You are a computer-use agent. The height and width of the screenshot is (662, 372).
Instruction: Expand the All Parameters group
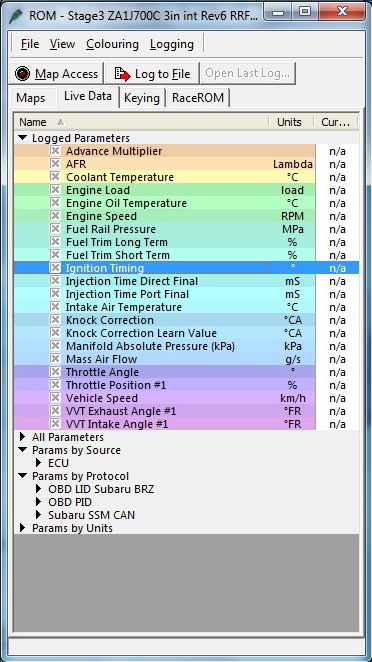coord(23,437)
